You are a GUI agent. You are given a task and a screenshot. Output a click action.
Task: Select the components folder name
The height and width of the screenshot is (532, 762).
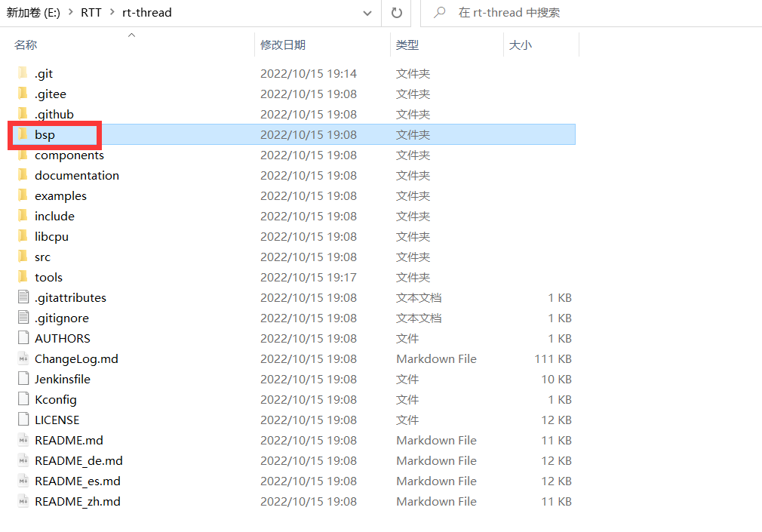[x=69, y=155]
